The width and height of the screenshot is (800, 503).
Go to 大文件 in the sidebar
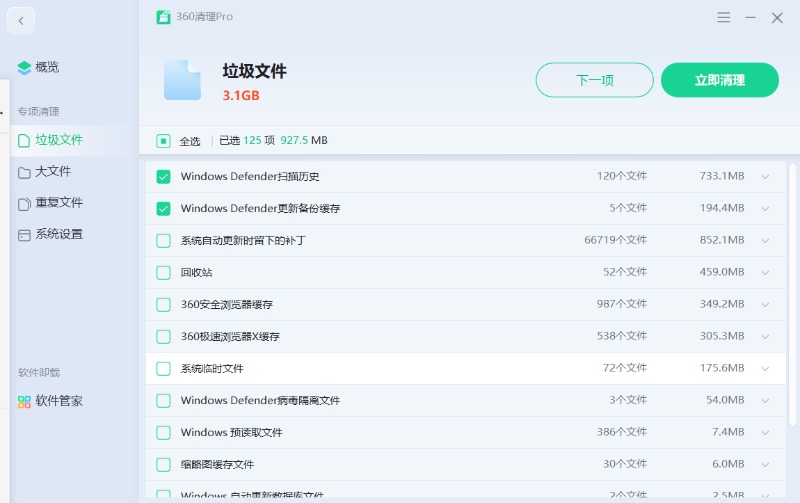point(53,172)
